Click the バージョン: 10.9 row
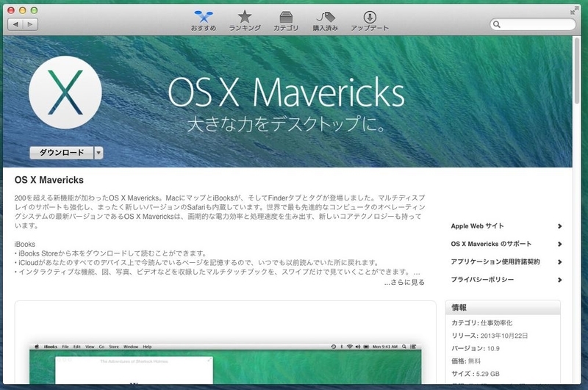The image size is (588, 390). pos(476,348)
